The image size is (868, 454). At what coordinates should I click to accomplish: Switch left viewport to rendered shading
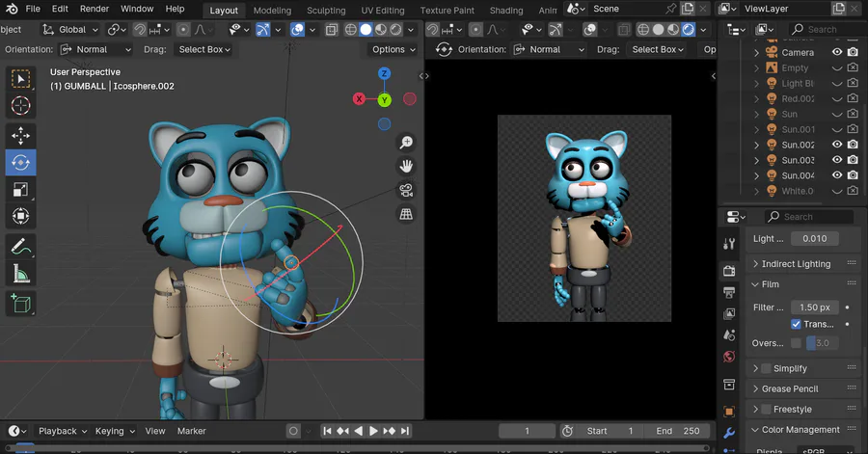click(x=395, y=29)
